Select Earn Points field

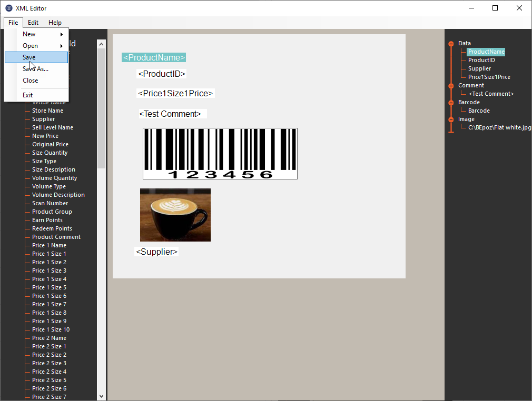(47, 220)
